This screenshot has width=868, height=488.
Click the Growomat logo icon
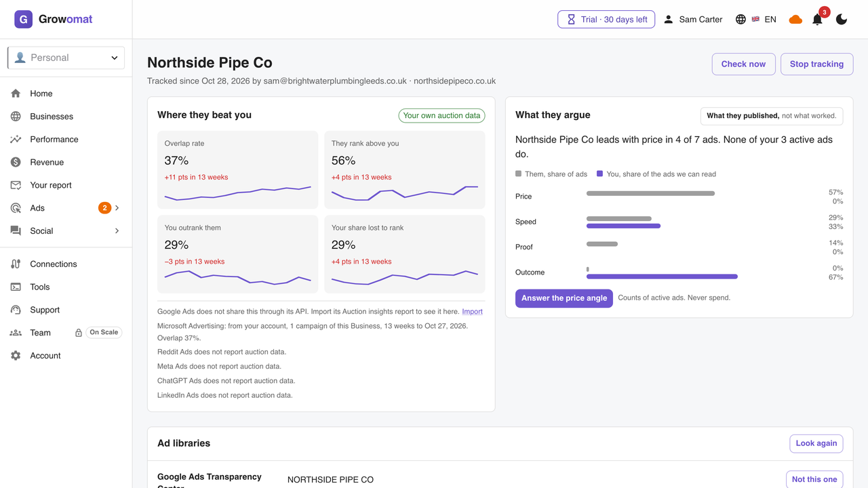click(23, 19)
